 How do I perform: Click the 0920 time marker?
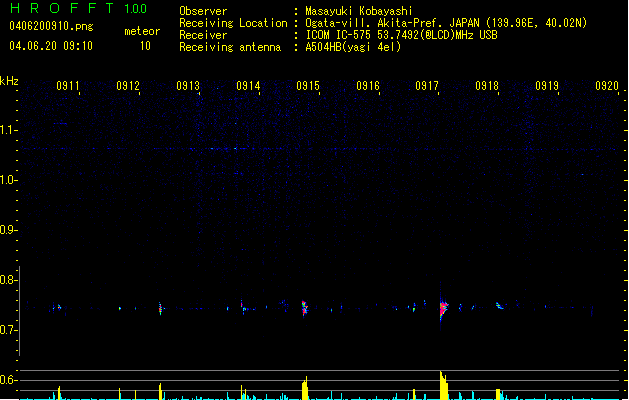click(x=607, y=86)
